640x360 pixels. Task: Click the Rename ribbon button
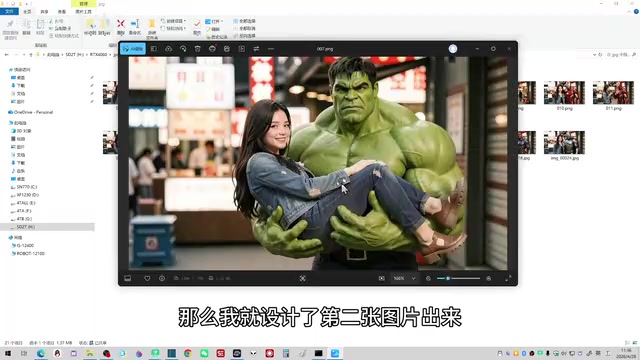click(x=135, y=27)
